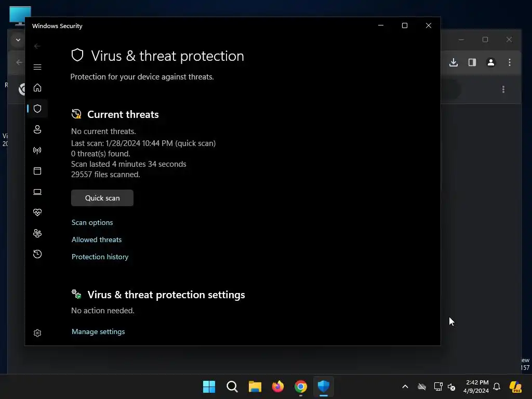The height and width of the screenshot is (399, 532).
Task: Click the "29557 files scanned." text
Action: [x=105, y=175]
